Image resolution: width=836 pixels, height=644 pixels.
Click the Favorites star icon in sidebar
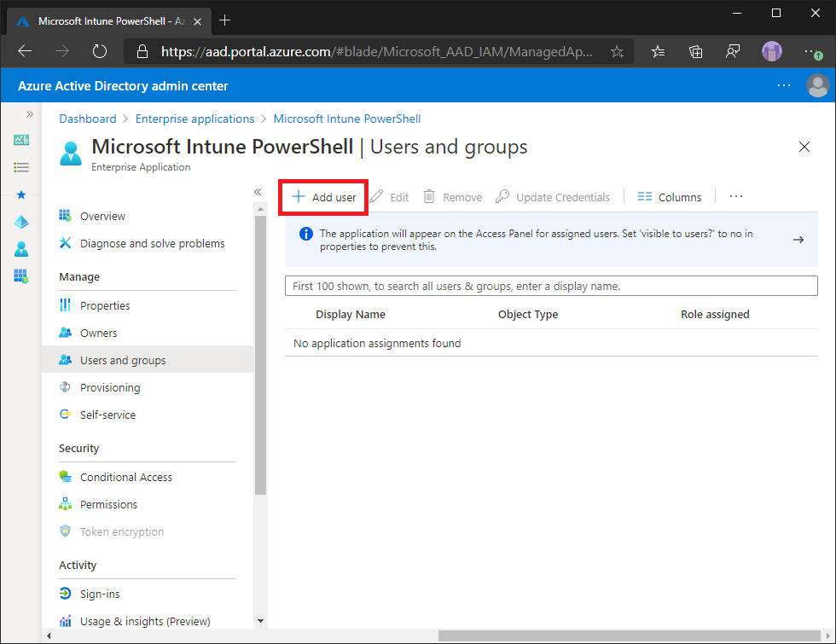pos(21,194)
